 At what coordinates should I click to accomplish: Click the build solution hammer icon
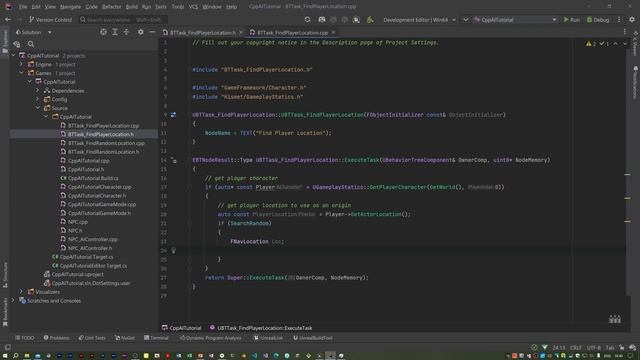click(370, 20)
